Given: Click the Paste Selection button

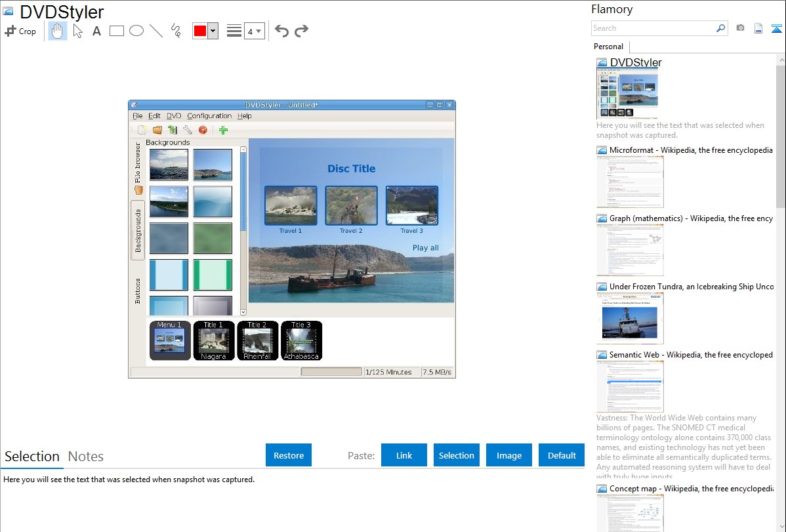Looking at the screenshot, I should (457, 455).
